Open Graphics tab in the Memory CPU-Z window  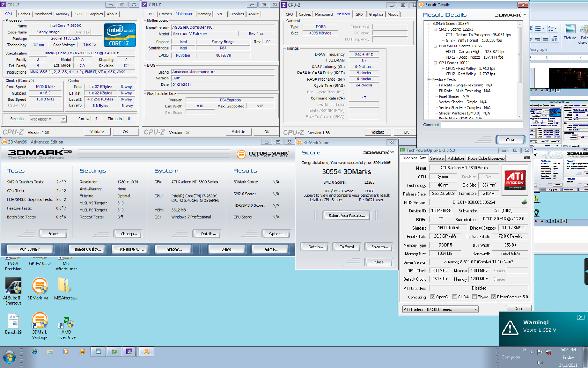click(x=376, y=14)
